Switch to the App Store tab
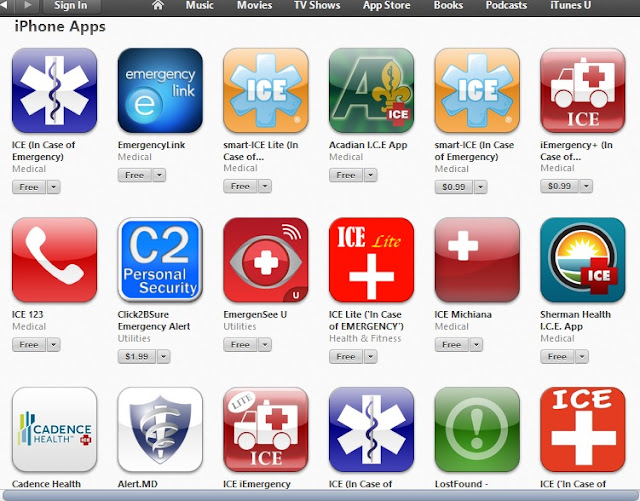 coord(387,5)
